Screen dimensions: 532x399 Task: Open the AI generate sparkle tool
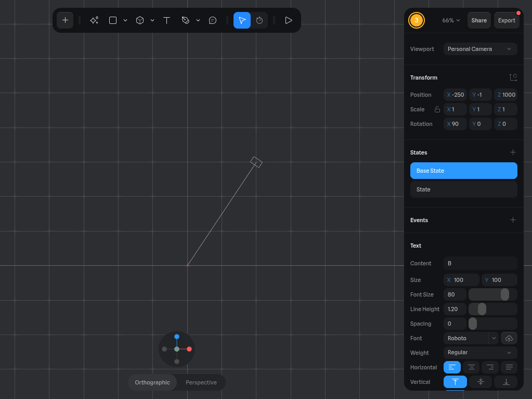tap(94, 20)
